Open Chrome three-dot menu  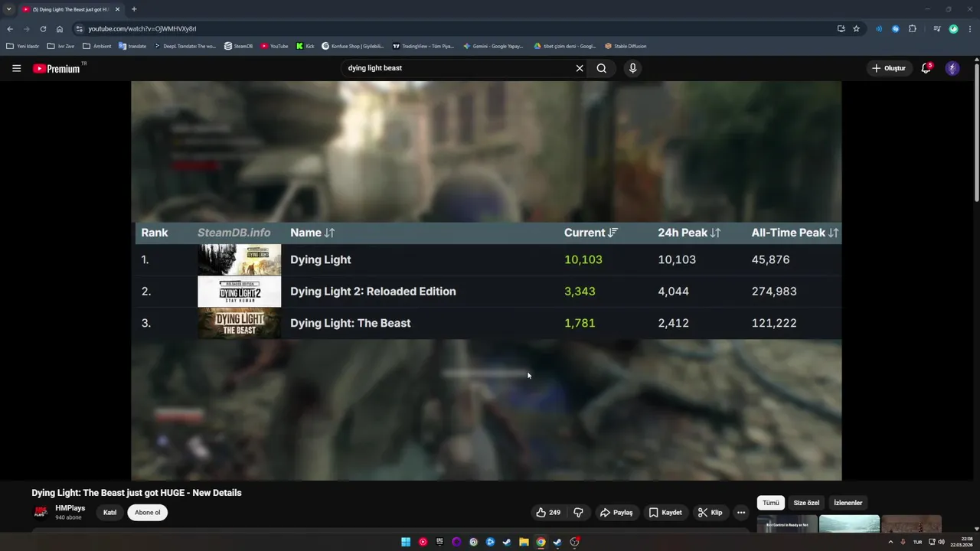[969, 28]
